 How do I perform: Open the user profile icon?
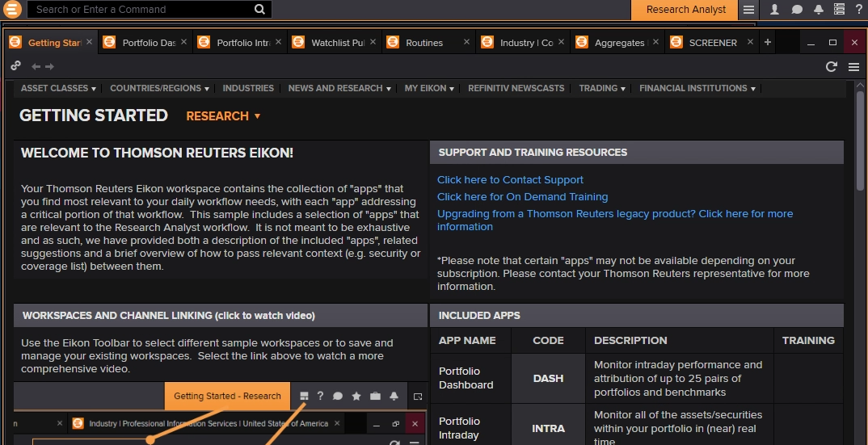[x=774, y=10]
